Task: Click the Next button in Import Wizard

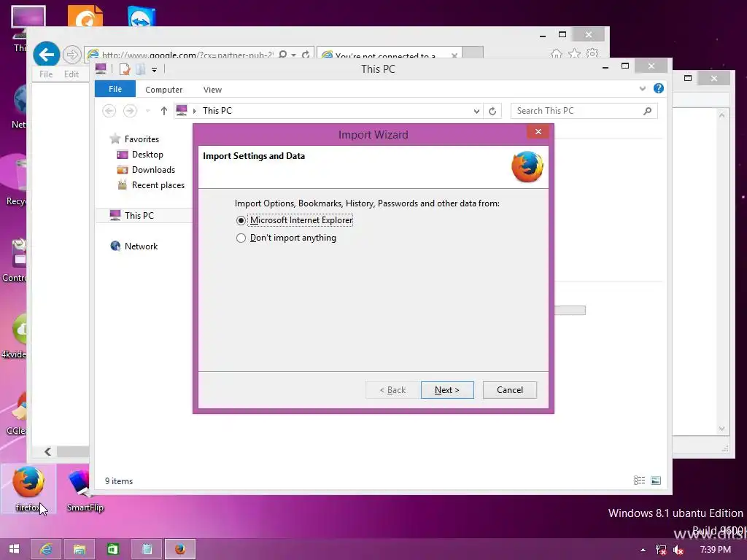Action: (447, 390)
